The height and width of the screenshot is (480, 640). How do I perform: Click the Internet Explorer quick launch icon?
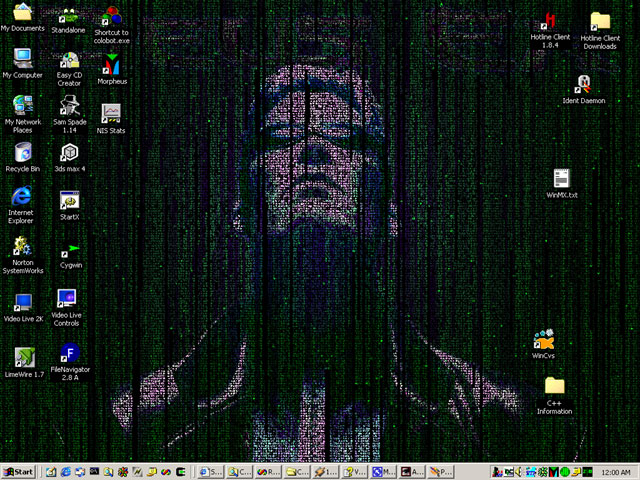point(65,472)
